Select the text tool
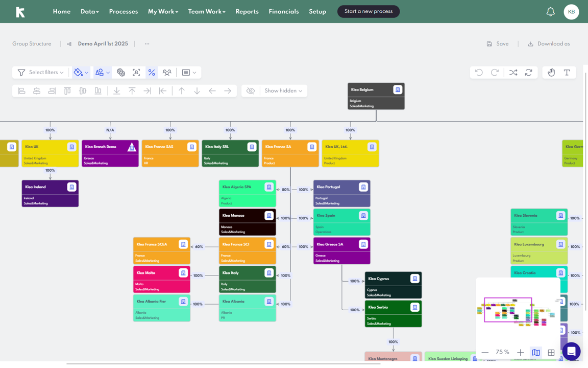This screenshot has height=368, width=588. point(567,73)
